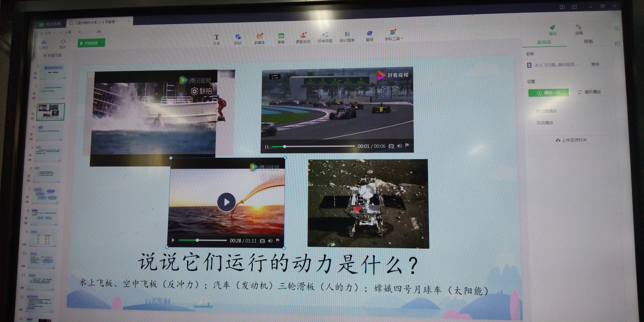Expand the 学科工具 subject tools dropdown
The height and width of the screenshot is (322, 644).
pyautogui.click(x=402, y=38)
